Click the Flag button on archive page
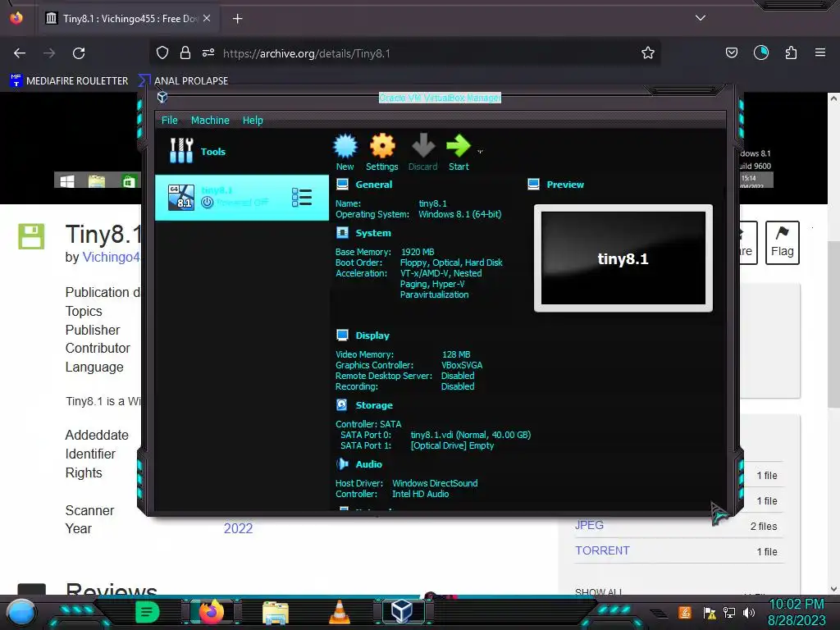Image resolution: width=840 pixels, height=630 pixels. [x=782, y=243]
